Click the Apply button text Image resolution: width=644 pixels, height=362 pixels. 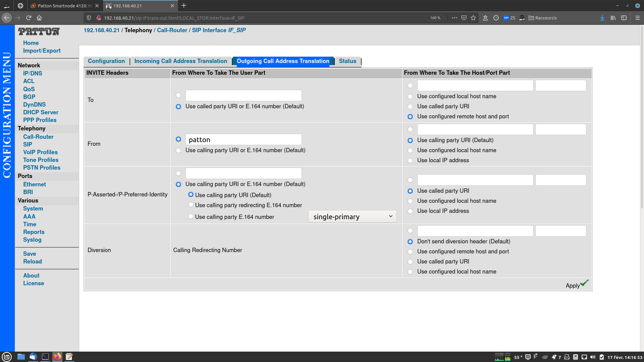point(573,286)
